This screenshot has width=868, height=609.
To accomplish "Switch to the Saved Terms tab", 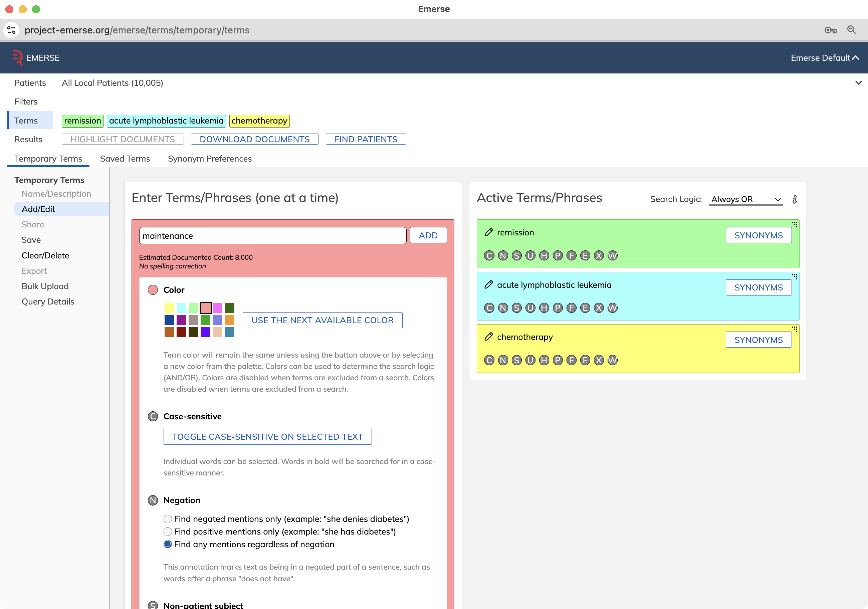I will tap(125, 159).
